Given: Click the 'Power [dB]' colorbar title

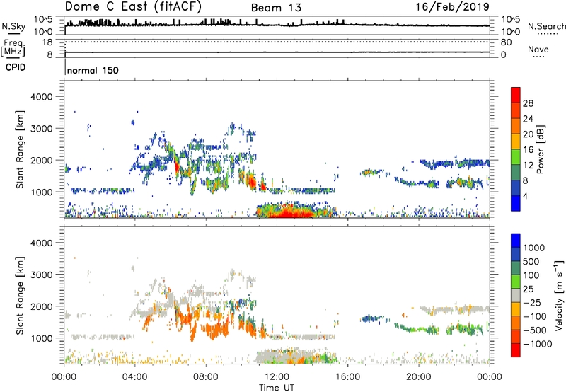Looking at the screenshot, I should 540,149.
